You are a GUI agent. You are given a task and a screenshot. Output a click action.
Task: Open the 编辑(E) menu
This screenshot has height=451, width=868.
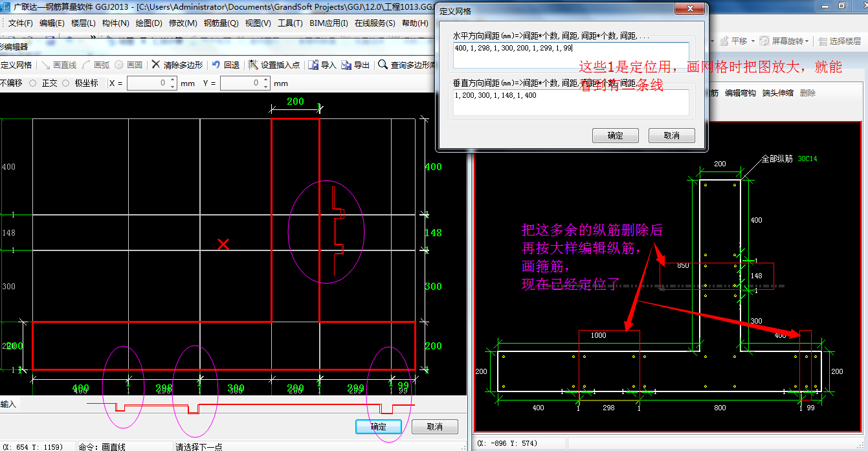(52, 23)
